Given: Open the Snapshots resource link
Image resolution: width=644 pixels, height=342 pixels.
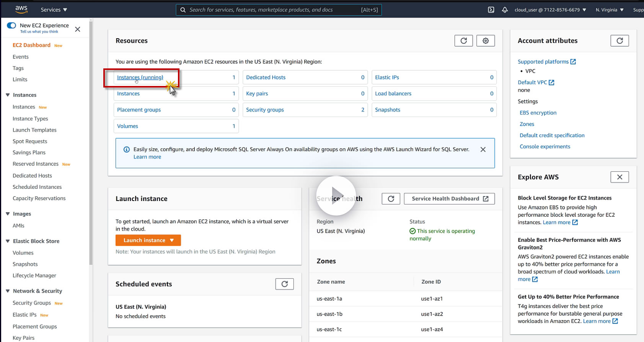Looking at the screenshot, I should pos(388,110).
